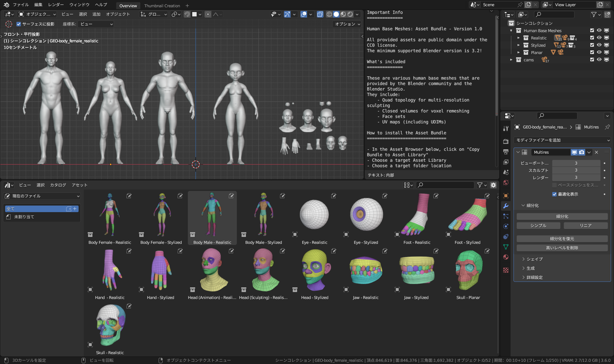Switch to Rendered viewport shading mode
Image resolution: width=614 pixels, height=364 pixels.
tap(350, 14)
